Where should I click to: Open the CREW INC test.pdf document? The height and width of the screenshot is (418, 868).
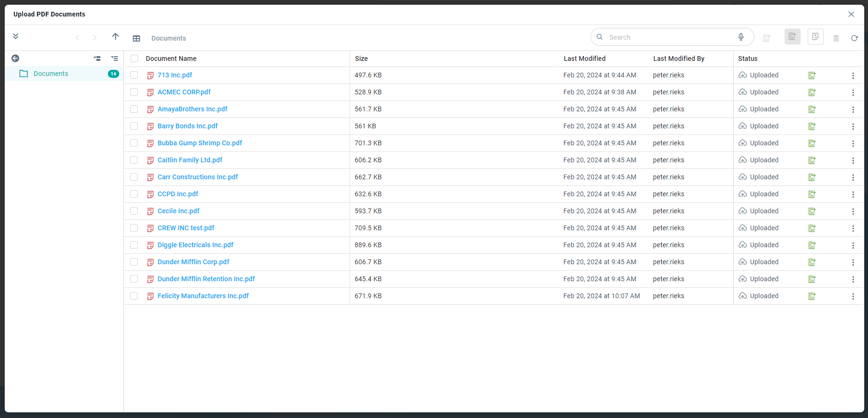pos(186,228)
